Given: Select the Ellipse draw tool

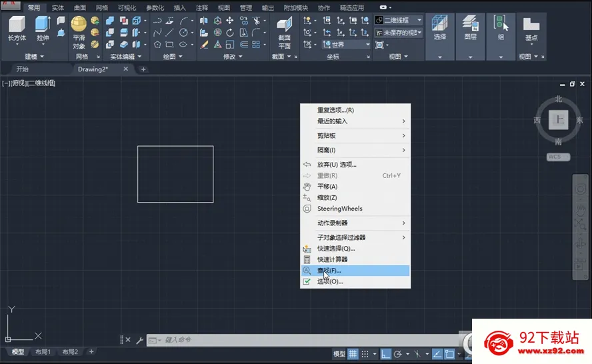Looking at the screenshot, I should [x=183, y=45].
